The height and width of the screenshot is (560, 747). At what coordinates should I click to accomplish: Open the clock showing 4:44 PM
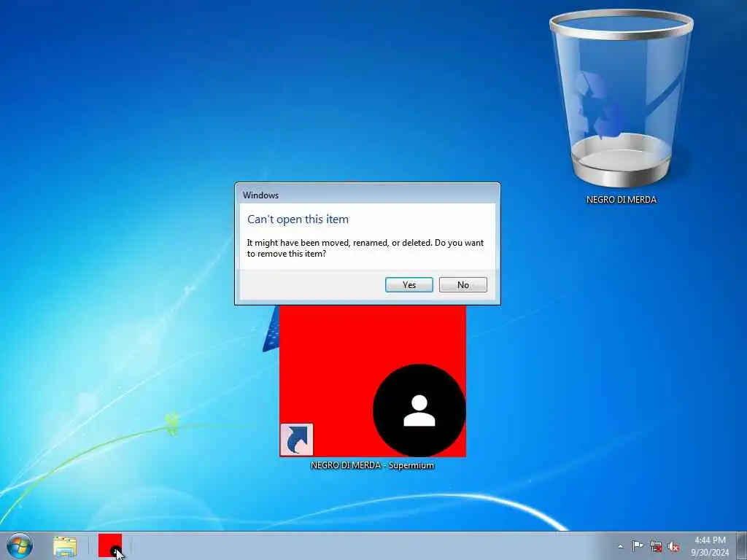710,546
